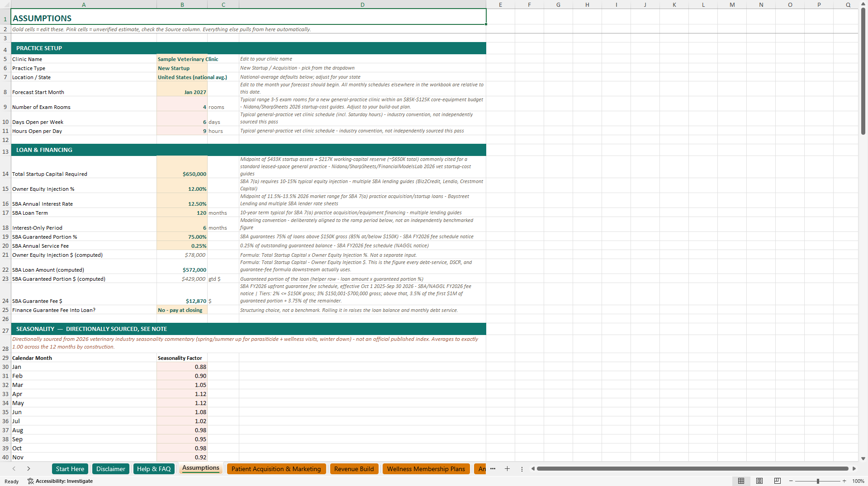Click SBA Loan Term 120 cell

tap(182, 212)
